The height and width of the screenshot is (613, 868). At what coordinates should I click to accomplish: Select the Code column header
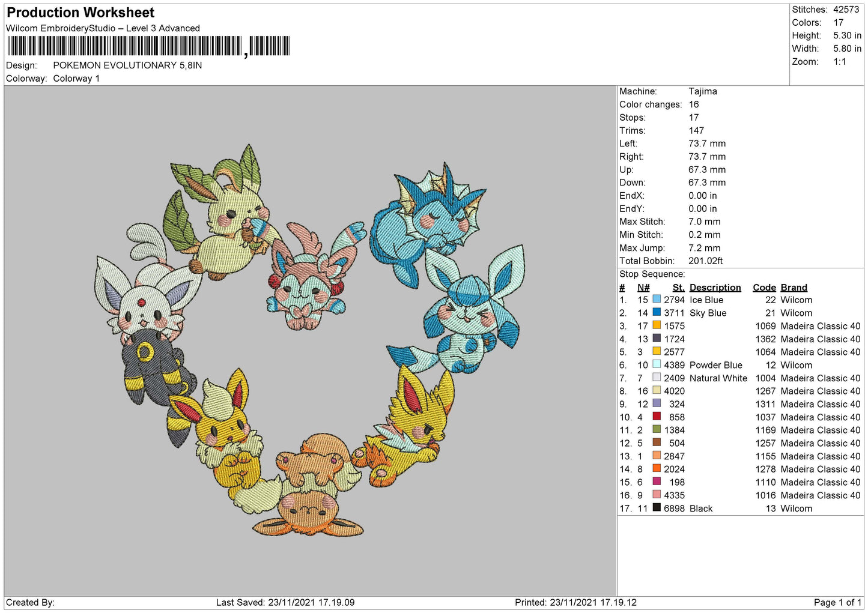(x=764, y=288)
